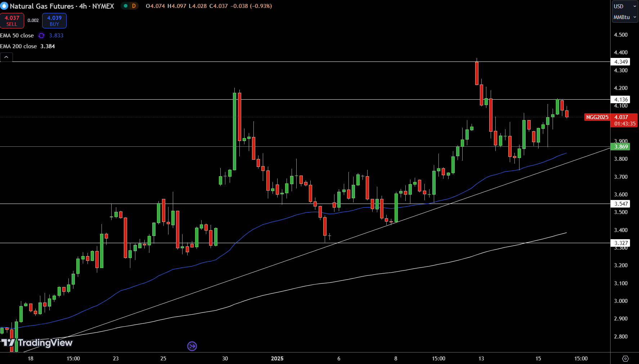The height and width of the screenshot is (364, 639).
Task: Click the 3.547 horizontal line price label
Action: (621, 204)
